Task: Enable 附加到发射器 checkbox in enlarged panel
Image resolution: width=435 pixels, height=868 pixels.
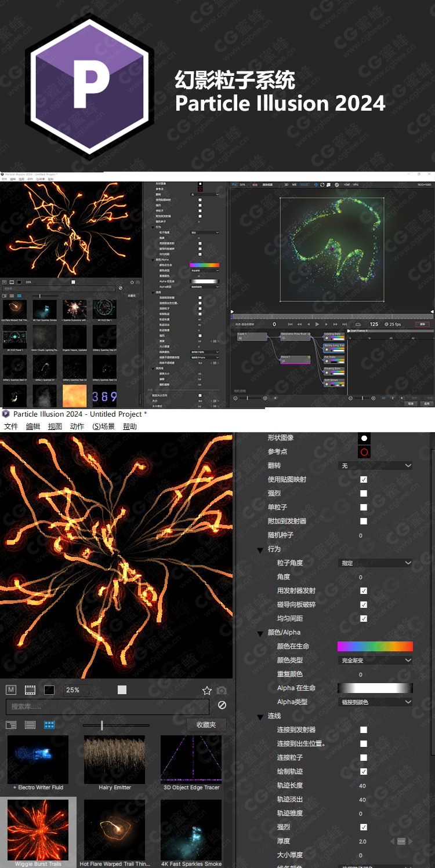Action: coord(364,521)
